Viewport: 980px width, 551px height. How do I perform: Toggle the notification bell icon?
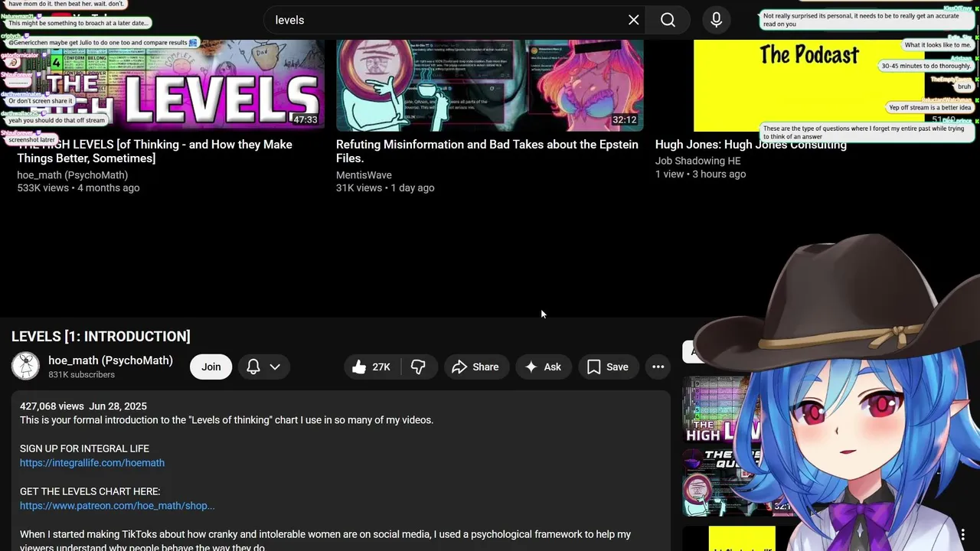point(253,367)
